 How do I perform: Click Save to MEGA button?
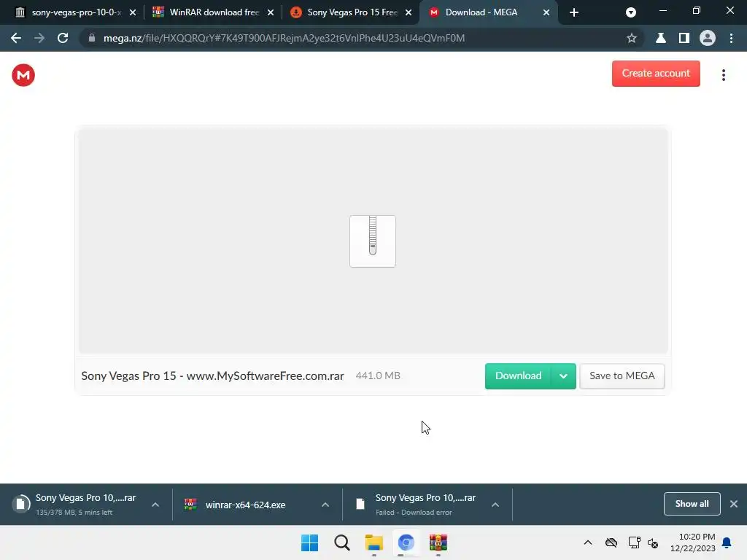[622, 376]
